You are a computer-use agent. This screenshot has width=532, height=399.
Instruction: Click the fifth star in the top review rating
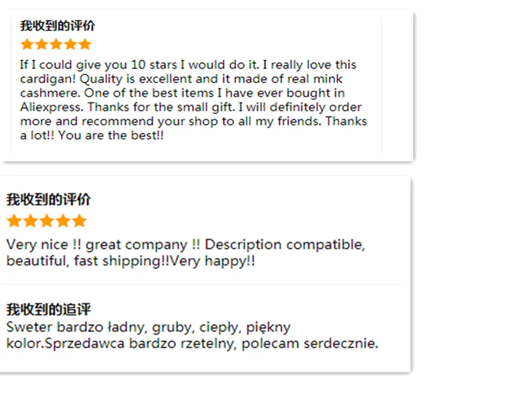coord(85,44)
